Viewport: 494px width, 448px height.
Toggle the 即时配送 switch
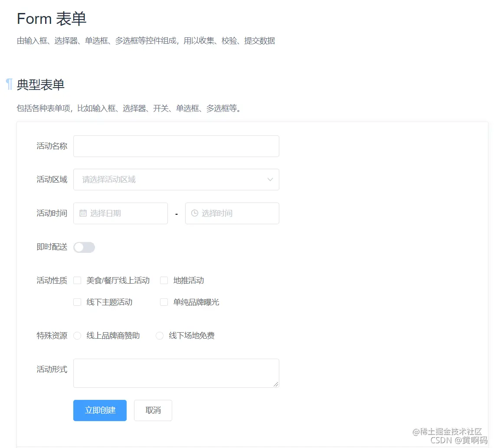pyautogui.click(x=84, y=247)
